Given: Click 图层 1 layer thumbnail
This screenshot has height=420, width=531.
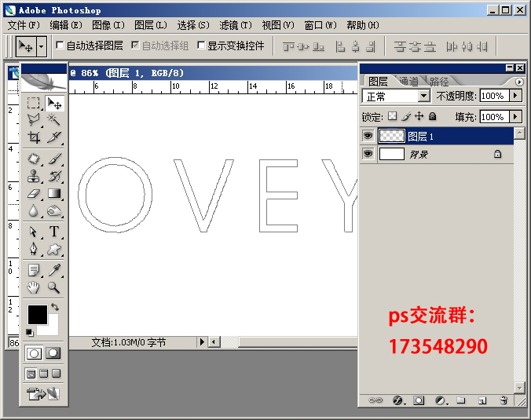Looking at the screenshot, I should click(x=391, y=136).
